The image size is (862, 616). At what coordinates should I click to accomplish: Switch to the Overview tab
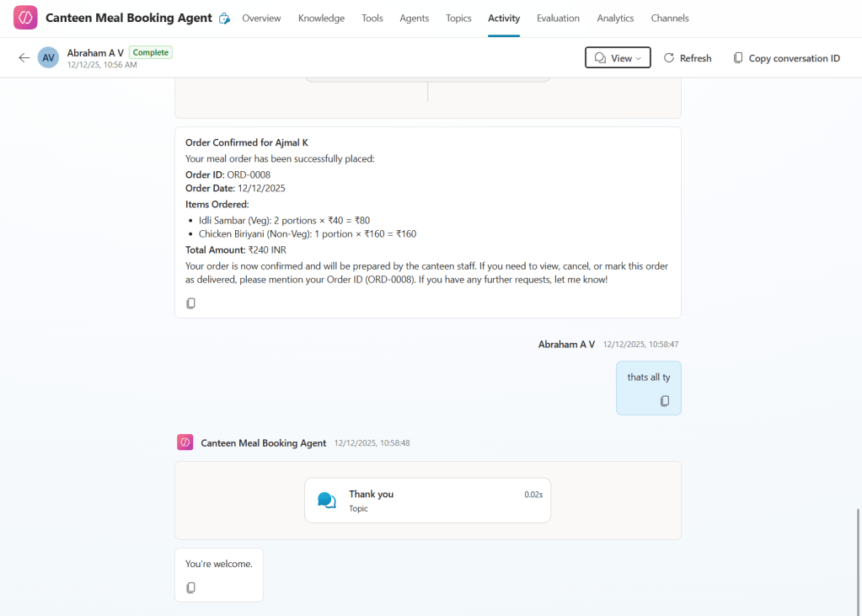[261, 19]
